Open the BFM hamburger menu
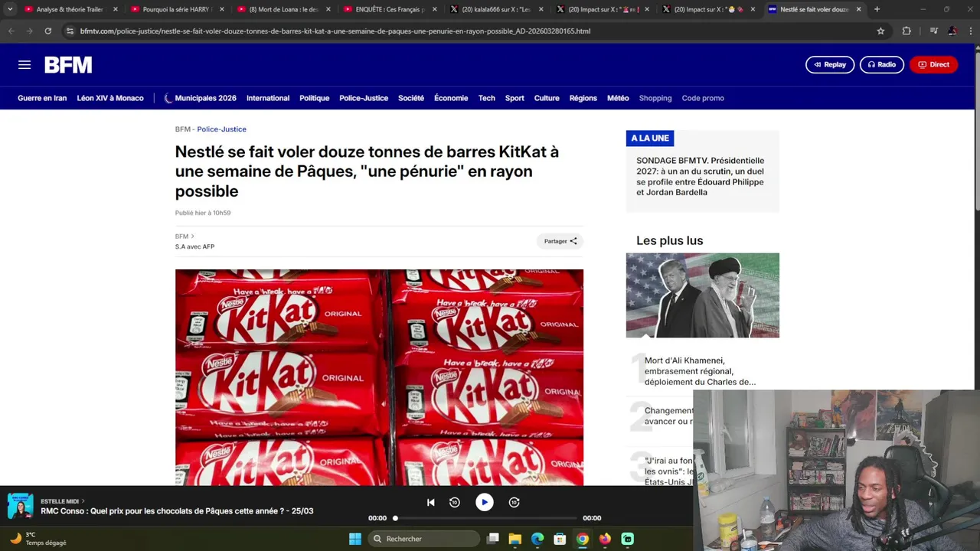Screen dimensions: 980x551 coord(24,65)
